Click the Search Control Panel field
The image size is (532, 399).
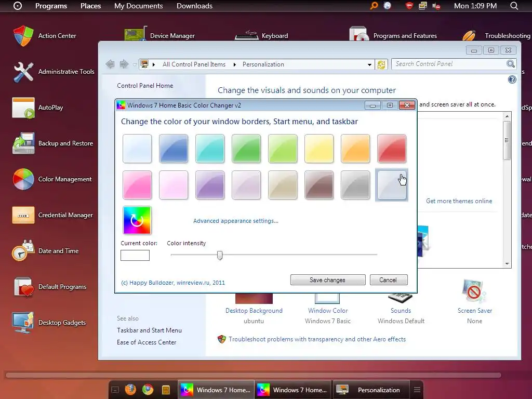(x=449, y=64)
